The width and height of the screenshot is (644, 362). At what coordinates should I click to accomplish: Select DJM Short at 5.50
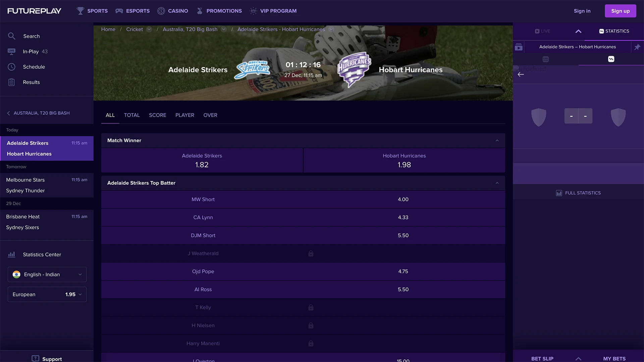pos(303,236)
